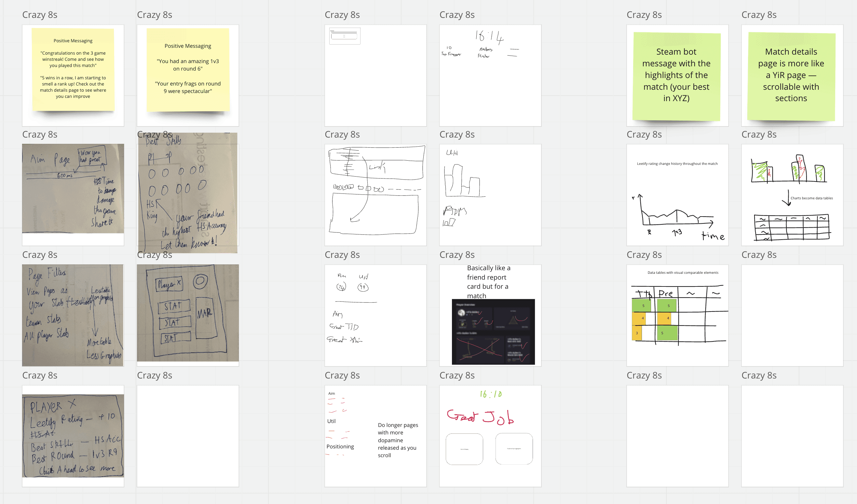Image resolution: width=857 pixels, height=504 pixels.
Task: Click the 'Crazy 8s' title above the 16:14 sketch
Action: point(457,15)
